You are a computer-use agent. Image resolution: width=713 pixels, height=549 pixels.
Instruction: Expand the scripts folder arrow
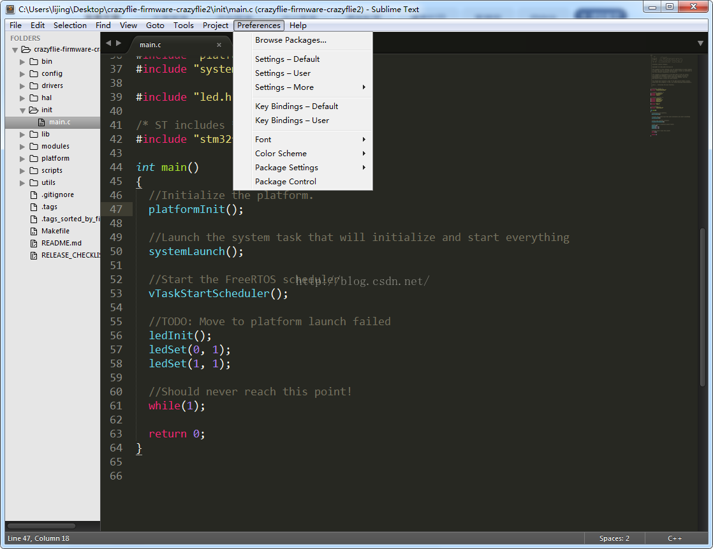[x=22, y=171]
